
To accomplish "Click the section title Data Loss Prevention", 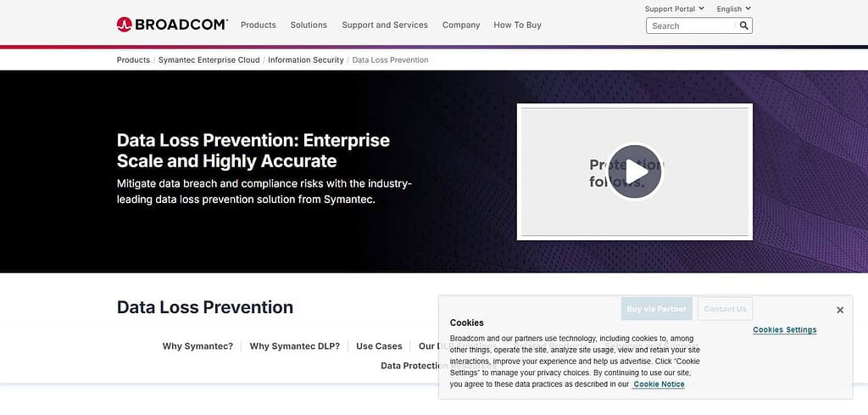I will pyautogui.click(x=205, y=307).
